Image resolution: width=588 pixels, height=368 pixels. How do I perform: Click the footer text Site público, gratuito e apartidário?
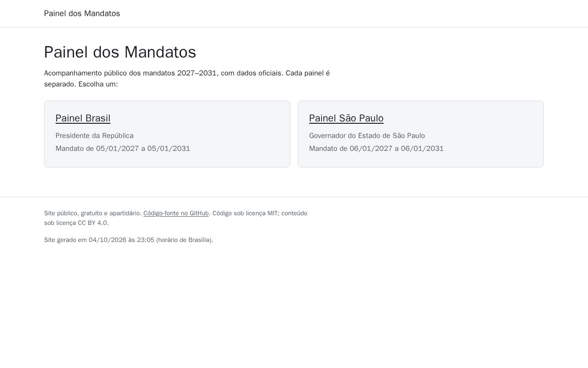(x=93, y=213)
